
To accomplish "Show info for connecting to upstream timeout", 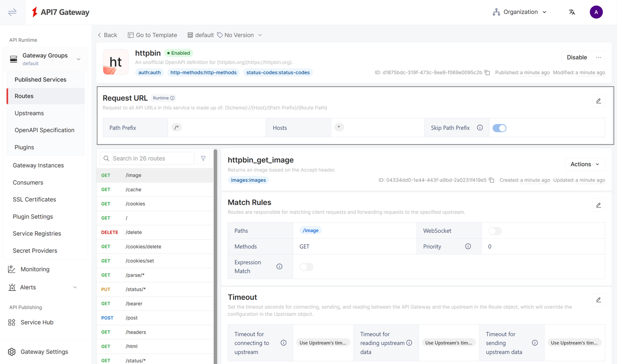I will tap(283, 343).
